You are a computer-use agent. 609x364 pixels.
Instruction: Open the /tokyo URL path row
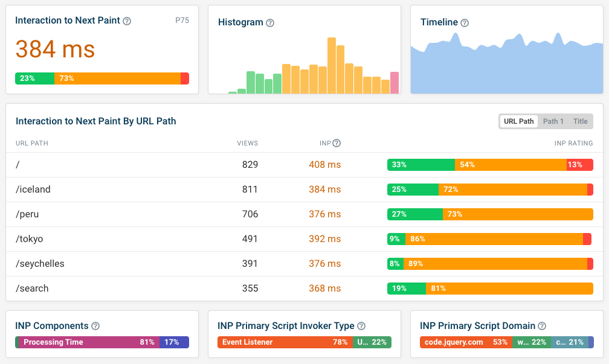coord(304,239)
